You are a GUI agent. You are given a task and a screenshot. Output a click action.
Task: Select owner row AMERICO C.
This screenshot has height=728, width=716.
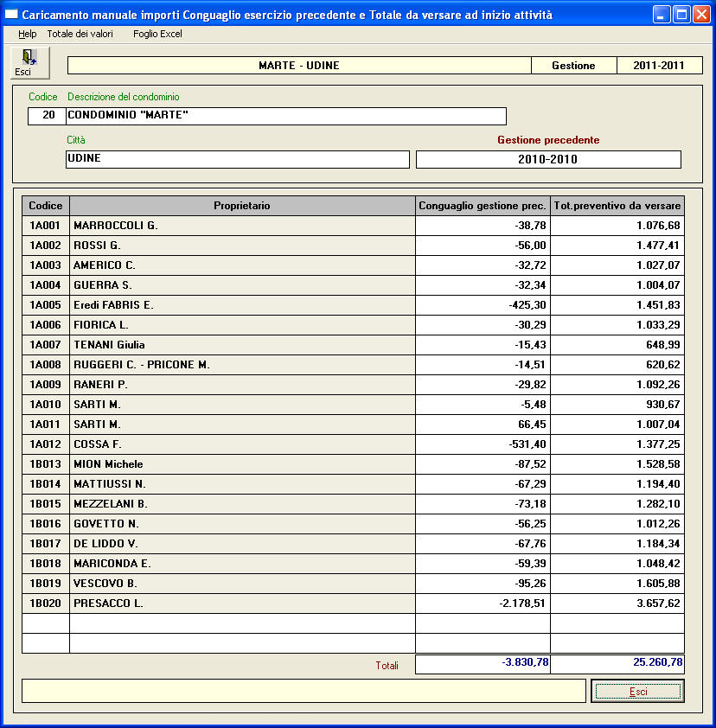pyautogui.click(x=242, y=265)
